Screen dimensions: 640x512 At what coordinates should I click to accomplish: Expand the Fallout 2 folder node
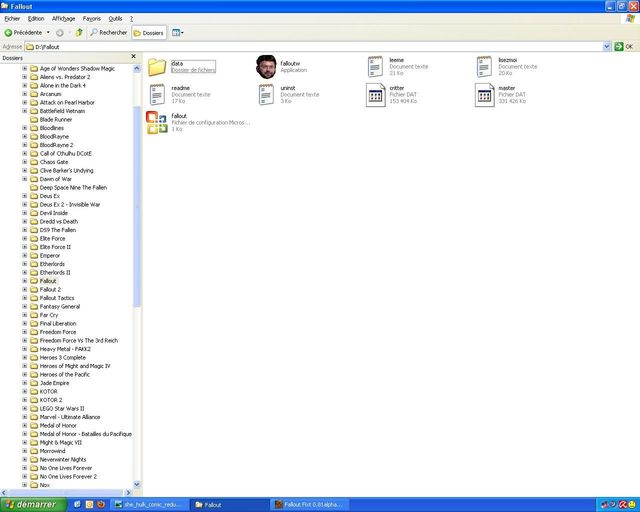pos(24,289)
